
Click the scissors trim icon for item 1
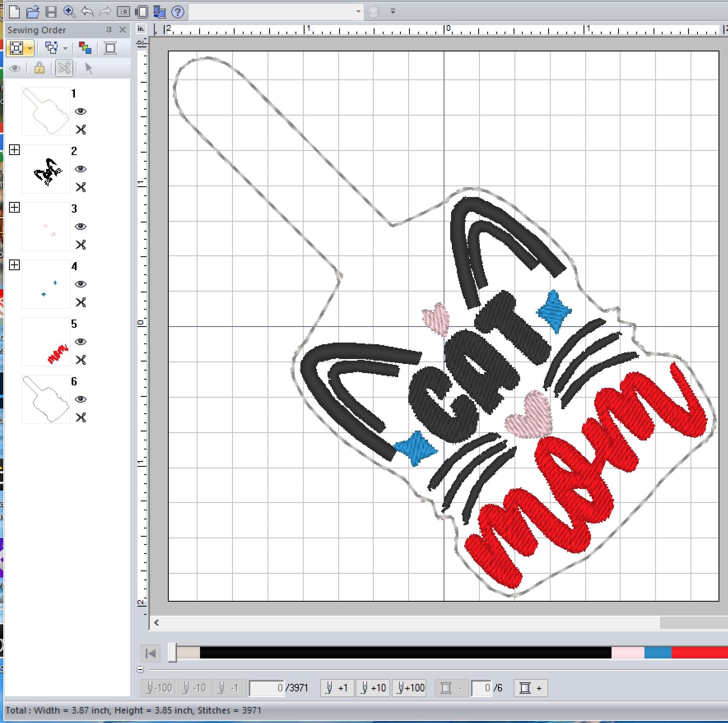[x=81, y=130]
